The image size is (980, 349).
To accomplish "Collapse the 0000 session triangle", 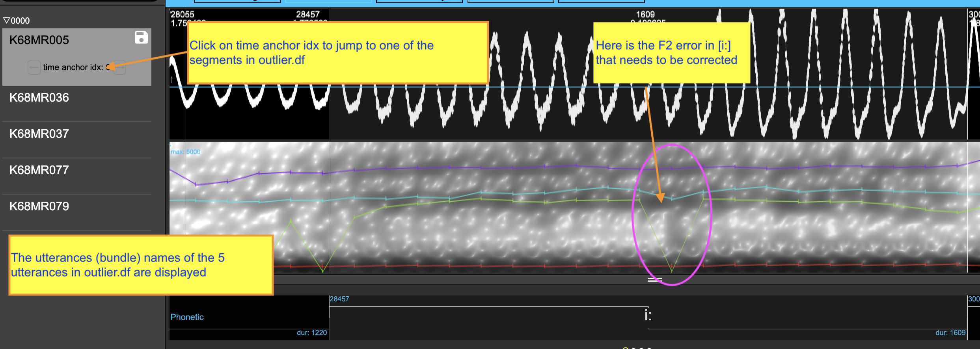I will 6,20.
